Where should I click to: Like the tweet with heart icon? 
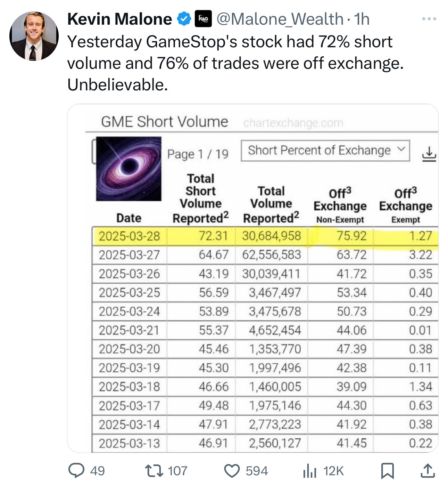[232, 471]
